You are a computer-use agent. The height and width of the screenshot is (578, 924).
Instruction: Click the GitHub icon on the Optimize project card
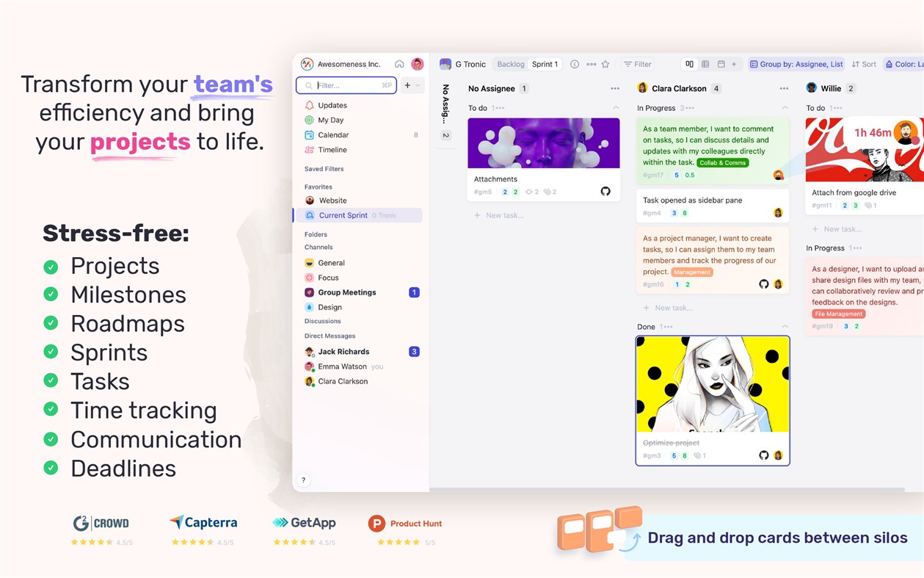763,456
